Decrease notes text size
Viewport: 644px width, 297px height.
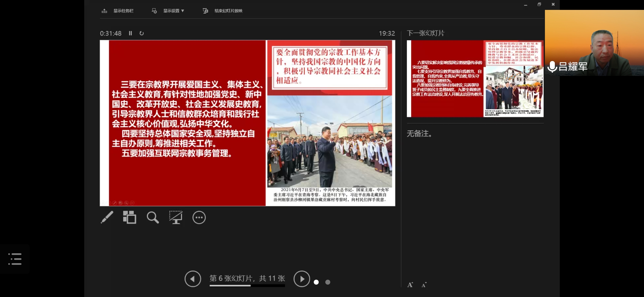click(x=424, y=285)
